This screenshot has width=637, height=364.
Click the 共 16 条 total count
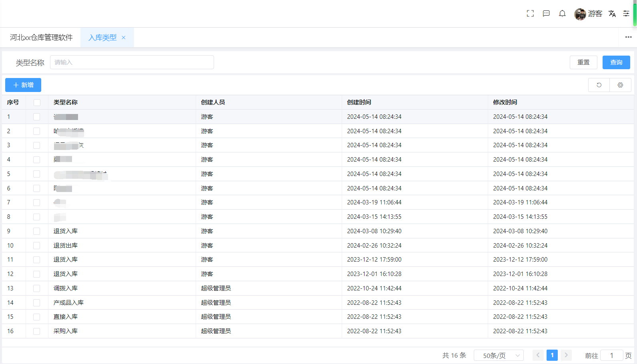(x=454, y=355)
